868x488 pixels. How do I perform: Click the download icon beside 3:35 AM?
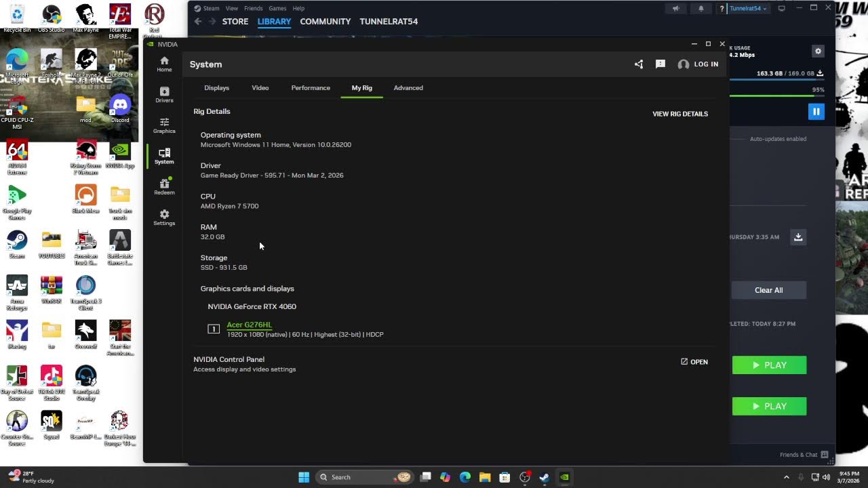(798, 237)
